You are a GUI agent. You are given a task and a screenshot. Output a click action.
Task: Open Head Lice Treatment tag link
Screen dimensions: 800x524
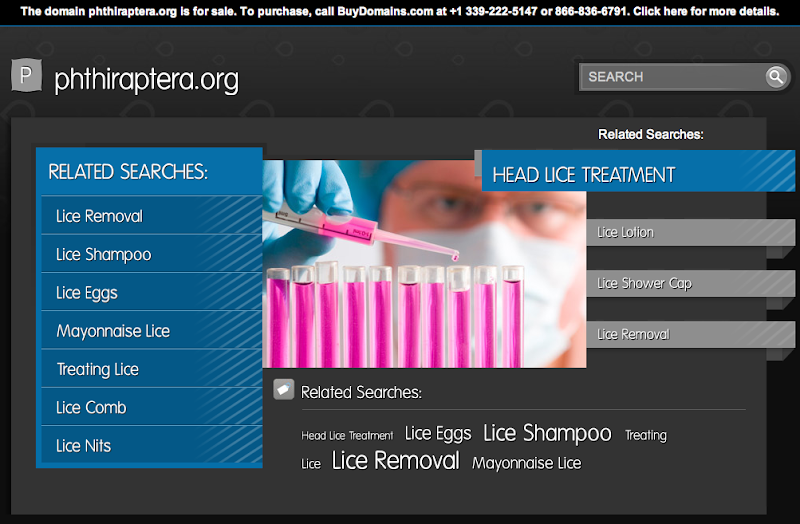click(x=347, y=435)
